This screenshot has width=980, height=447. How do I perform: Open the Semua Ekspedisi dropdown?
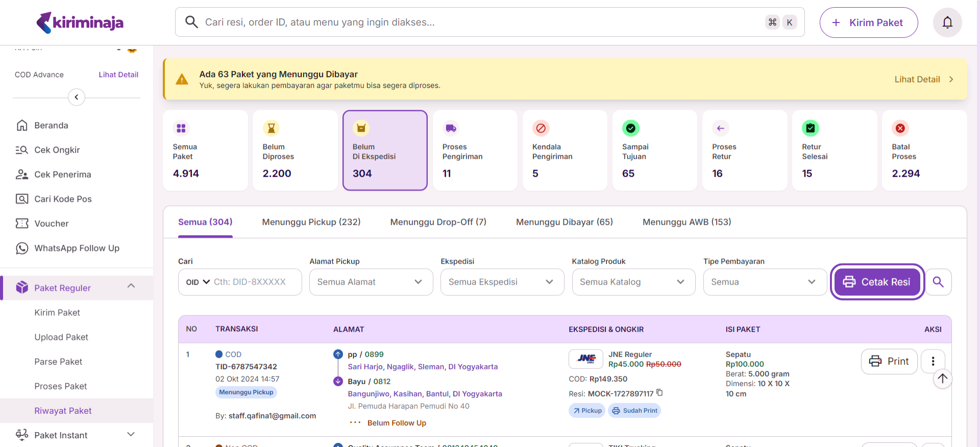point(502,282)
